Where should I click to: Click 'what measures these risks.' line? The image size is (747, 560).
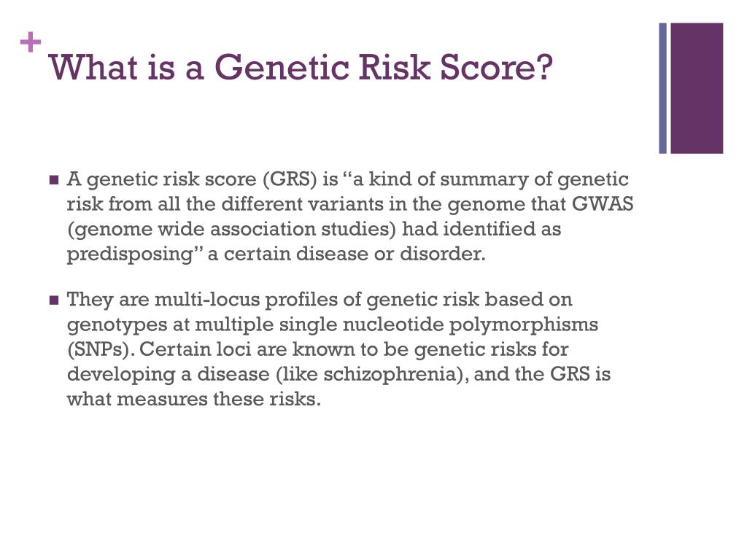coord(194,399)
